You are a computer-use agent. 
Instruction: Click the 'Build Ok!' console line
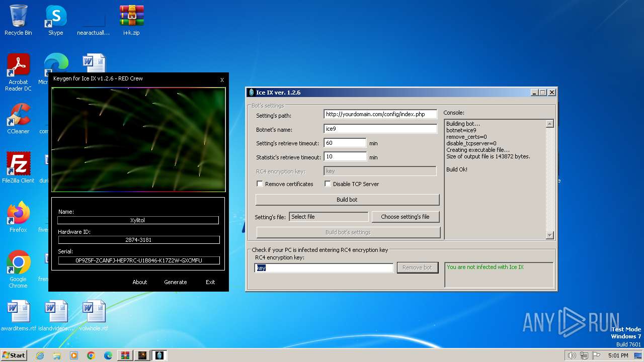pyautogui.click(x=457, y=169)
